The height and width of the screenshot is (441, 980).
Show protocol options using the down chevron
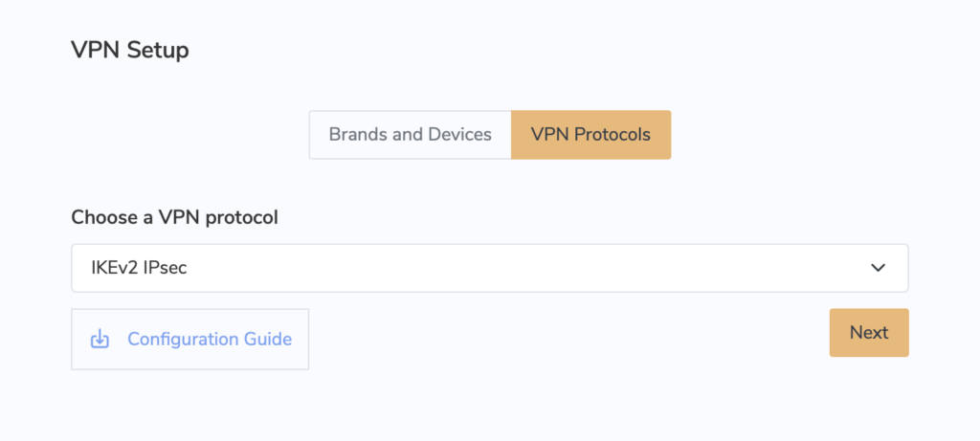click(x=879, y=268)
